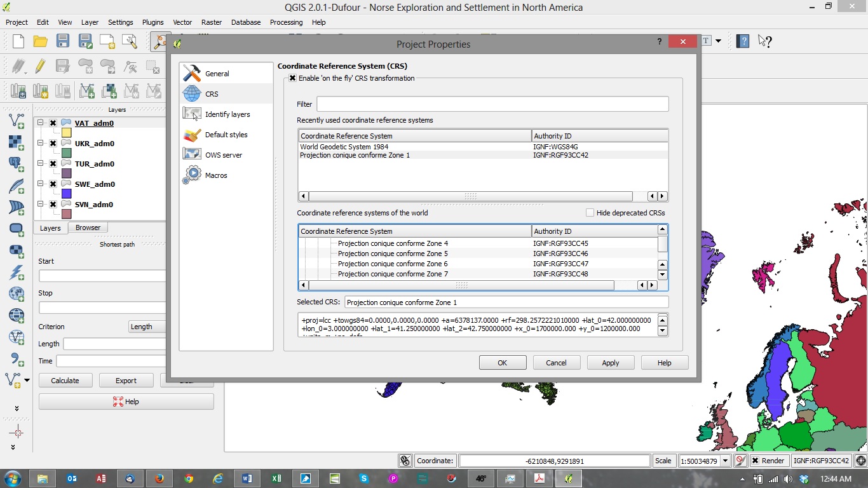This screenshot has height=488, width=868.
Task: Click the Add SpatiaLite Layer feather icon
Action: pyautogui.click(x=17, y=186)
